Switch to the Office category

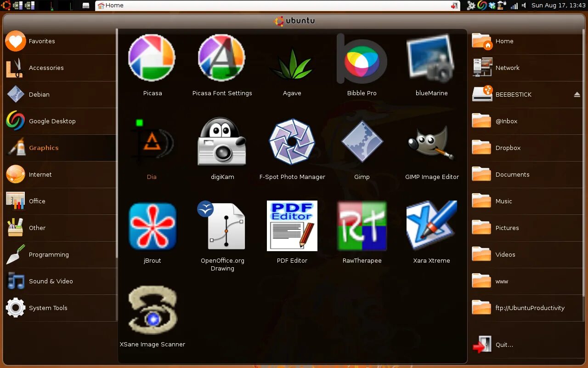(x=60, y=201)
